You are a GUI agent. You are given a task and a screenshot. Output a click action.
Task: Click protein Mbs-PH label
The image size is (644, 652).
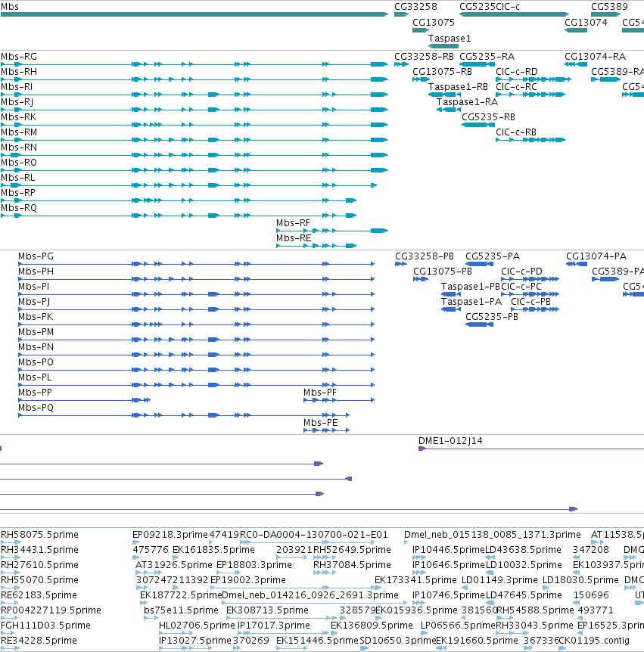pyautogui.click(x=36, y=271)
